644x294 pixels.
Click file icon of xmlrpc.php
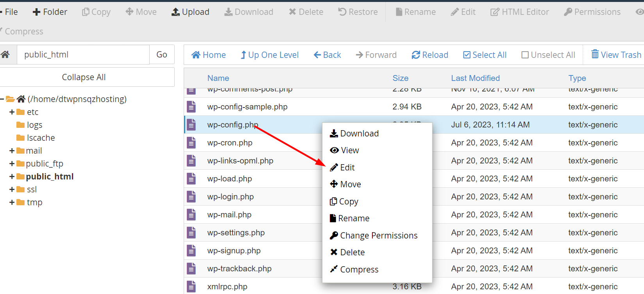[x=191, y=287]
